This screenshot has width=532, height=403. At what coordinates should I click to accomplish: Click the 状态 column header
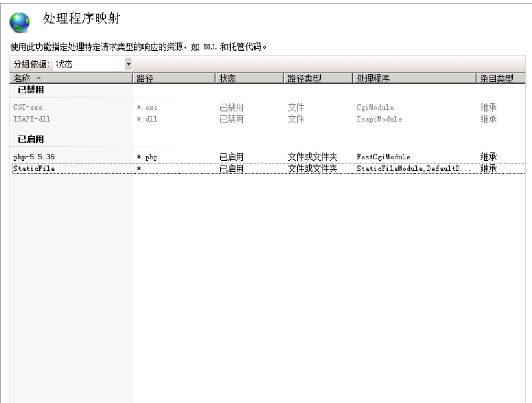pos(228,78)
